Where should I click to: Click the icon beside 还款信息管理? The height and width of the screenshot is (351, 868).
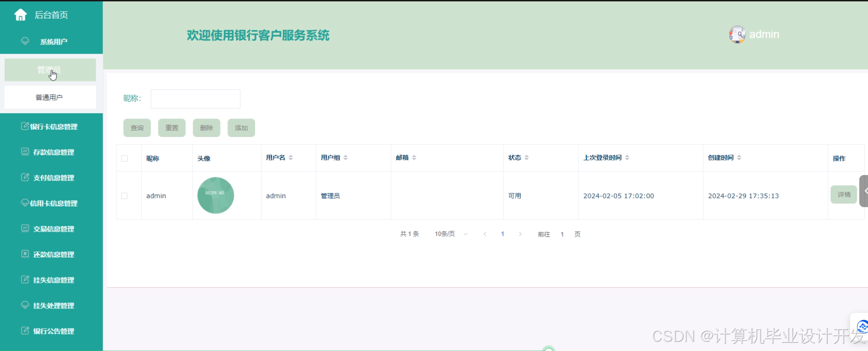pos(25,254)
